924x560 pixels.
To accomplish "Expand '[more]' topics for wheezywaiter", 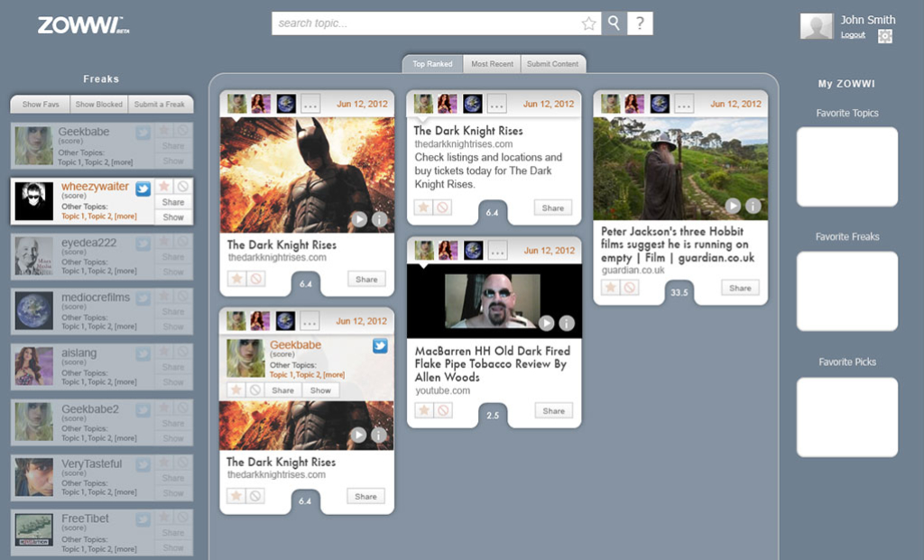I will tap(125, 216).
